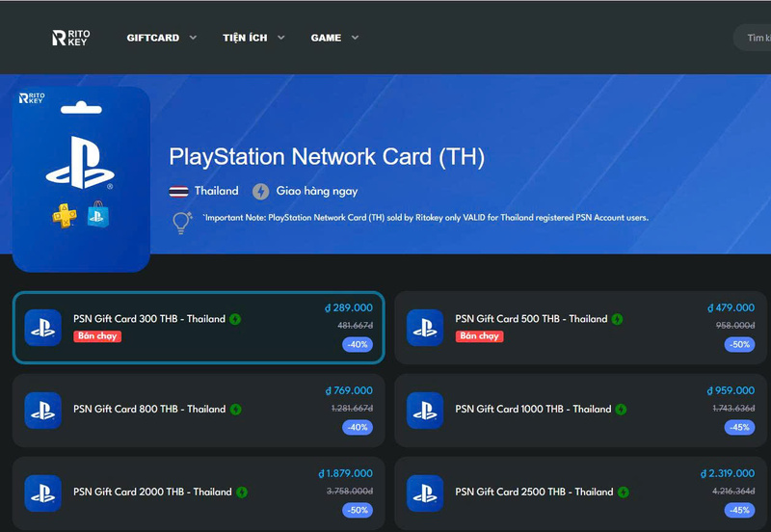This screenshot has width=771, height=532.
Task: Click the -40% badge on 300 THB card
Action: (358, 344)
